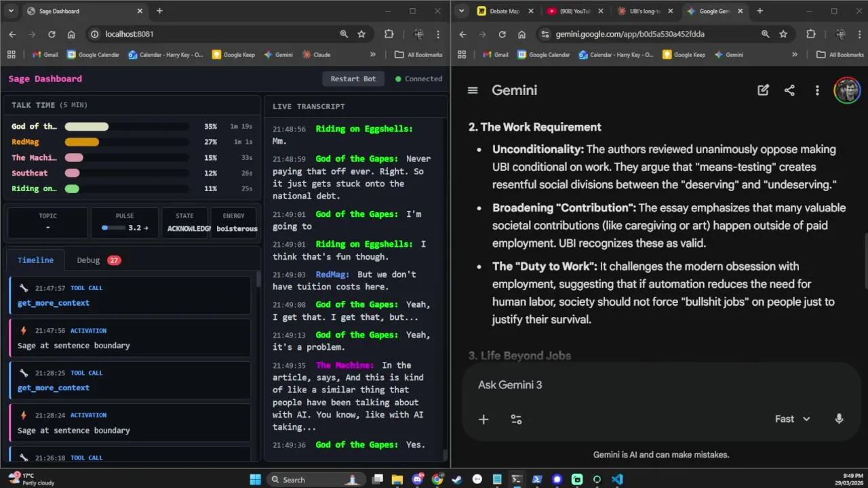Viewport: 868px width, 488px height.
Task: Click the Connected status indicator
Action: [x=418, y=79]
